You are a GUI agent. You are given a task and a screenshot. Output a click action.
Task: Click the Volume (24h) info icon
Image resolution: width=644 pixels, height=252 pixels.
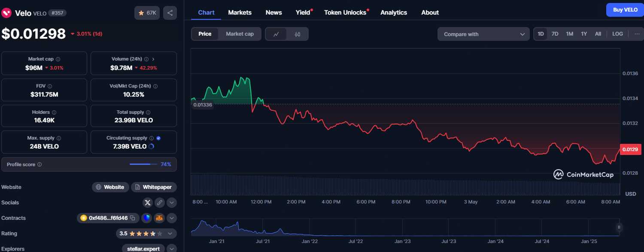[x=146, y=59]
